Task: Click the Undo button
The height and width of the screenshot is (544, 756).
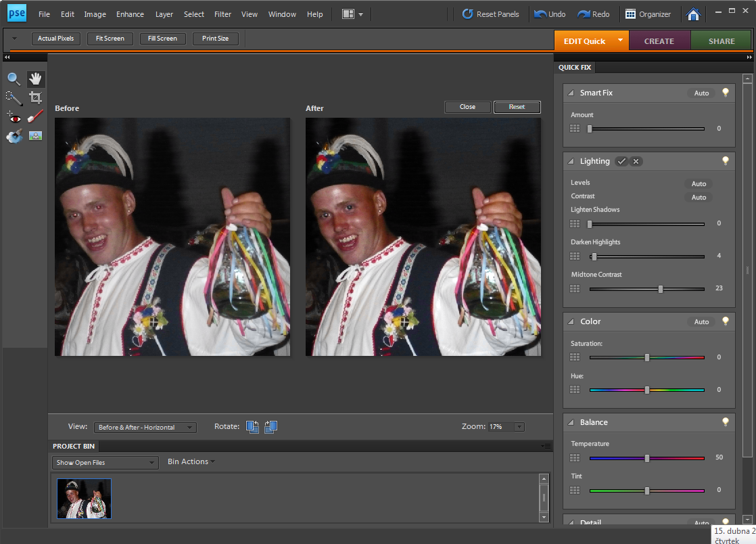Action: 550,14
